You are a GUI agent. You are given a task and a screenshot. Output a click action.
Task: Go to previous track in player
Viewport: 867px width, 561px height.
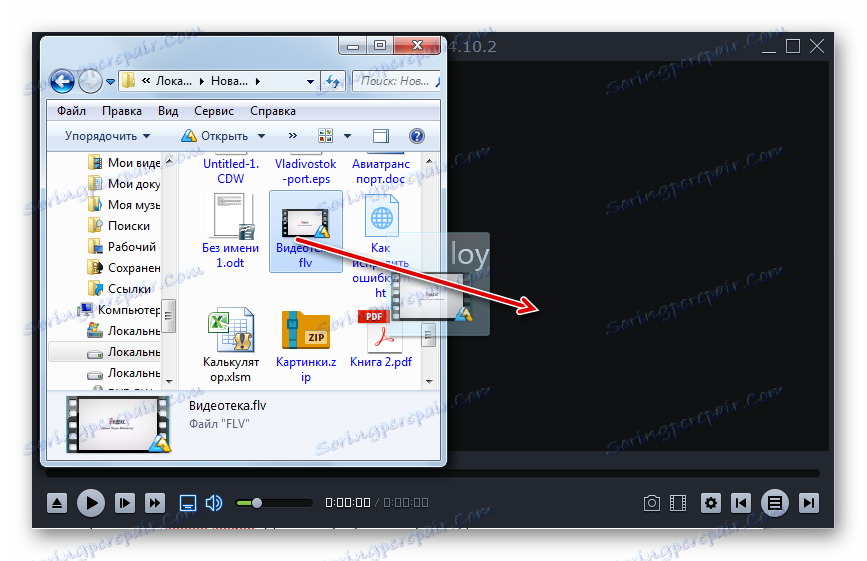click(741, 503)
